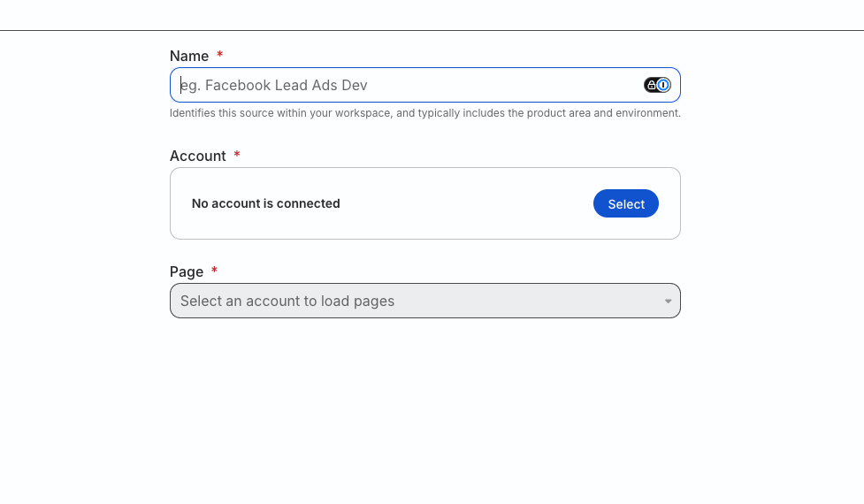Click the Page dropdown arrow
This screenshot has height=504, width=864.
(668, 302)
